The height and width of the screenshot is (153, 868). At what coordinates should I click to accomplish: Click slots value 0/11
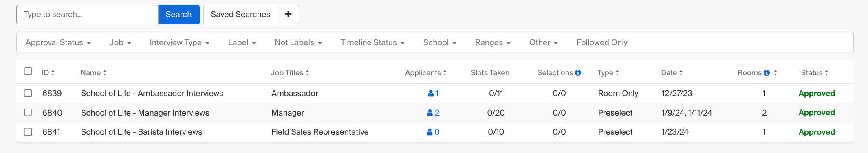tap(496, 93)
